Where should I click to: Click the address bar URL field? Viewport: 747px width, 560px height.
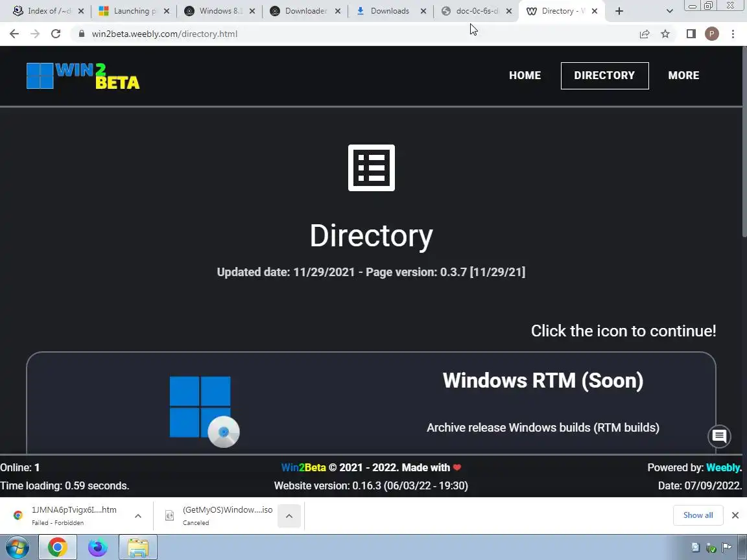[353, 34]
